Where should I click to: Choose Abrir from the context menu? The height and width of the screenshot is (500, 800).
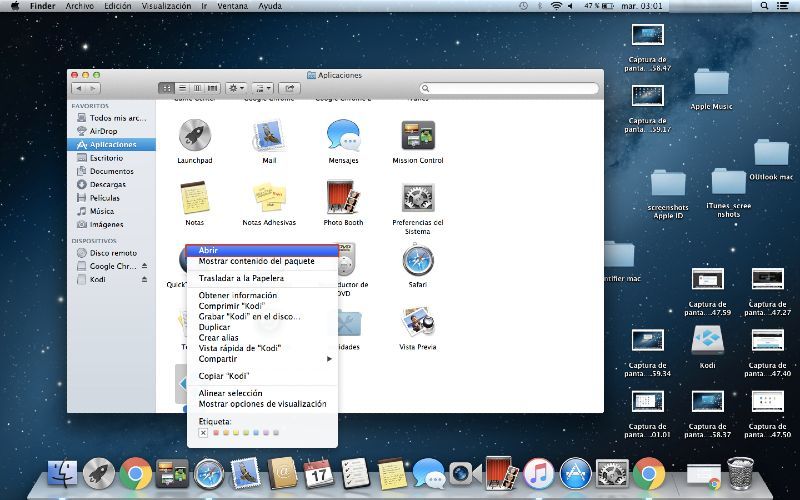[262, 250]
